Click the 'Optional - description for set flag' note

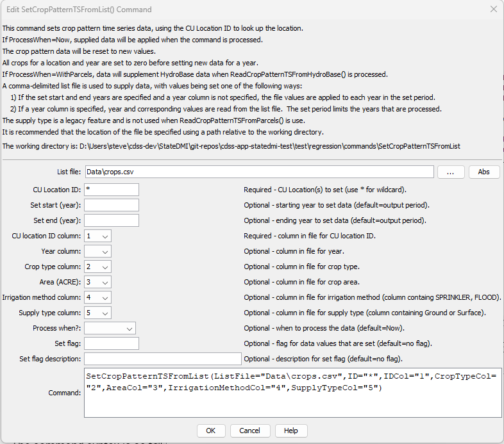[323, 359]
